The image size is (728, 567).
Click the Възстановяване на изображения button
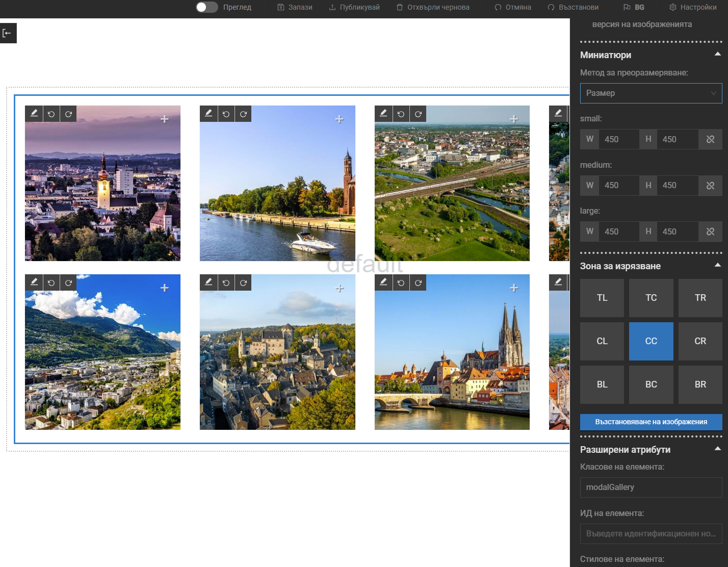point(651,422)
